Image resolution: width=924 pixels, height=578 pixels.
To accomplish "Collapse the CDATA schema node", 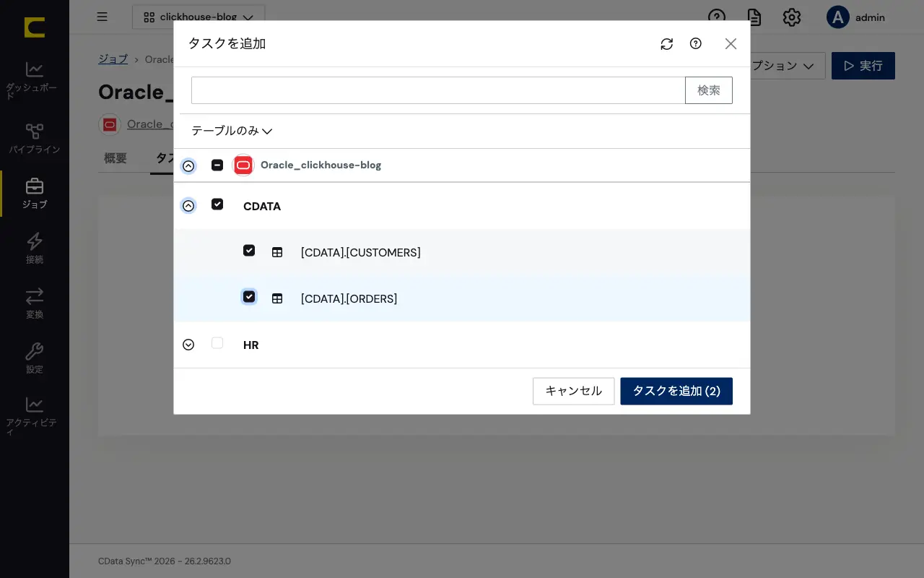I will (188, 206).
